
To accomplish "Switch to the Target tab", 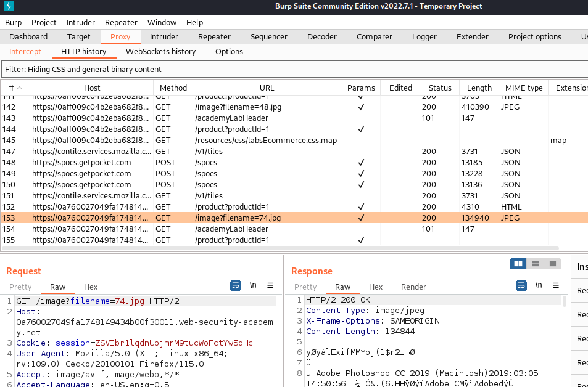I will (79, 37).
